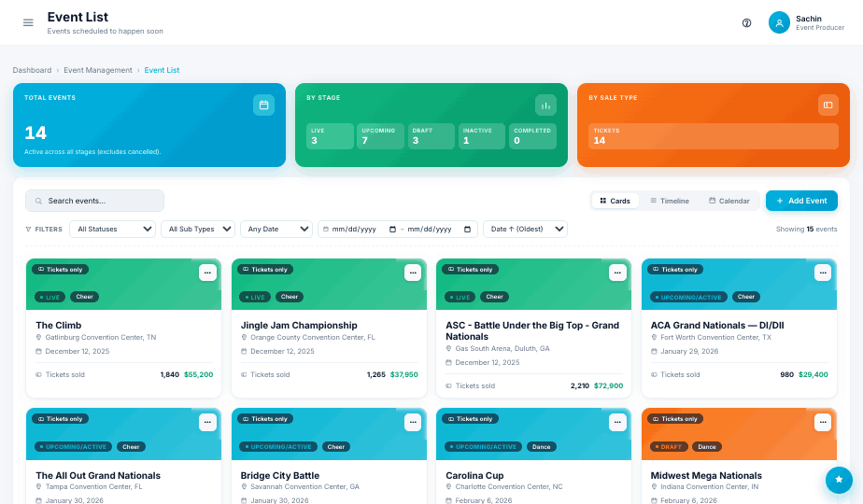The image size is (863, 504).
Task: Open options menu for Jingle Jam Championship
Action: [x=413, y=273]
